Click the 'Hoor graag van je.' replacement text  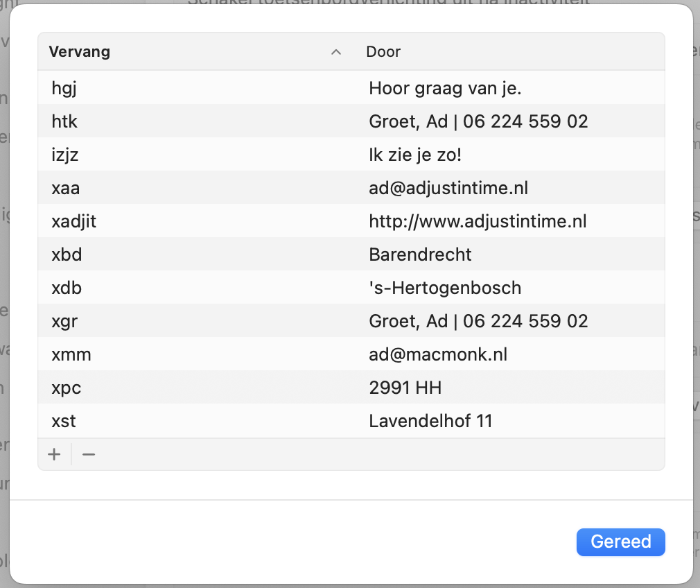450,88
